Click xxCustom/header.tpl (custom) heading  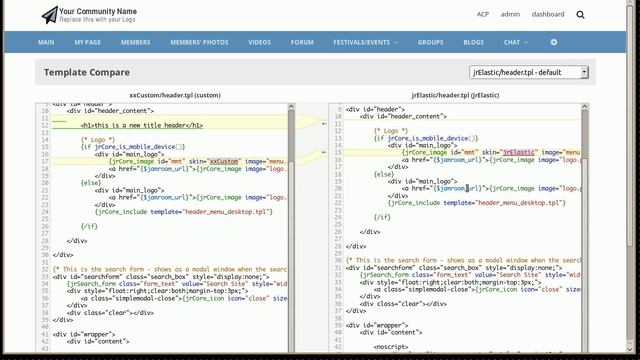tap(175, 95)
